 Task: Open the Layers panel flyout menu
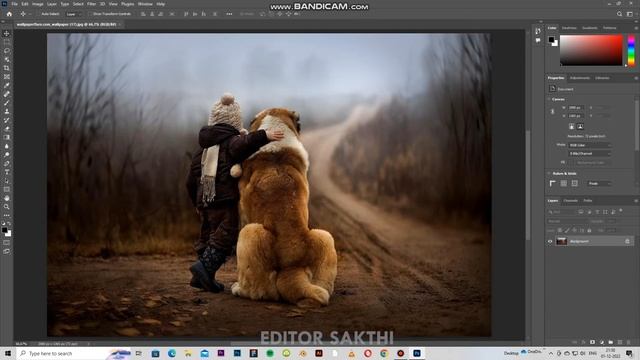[636, 201]
